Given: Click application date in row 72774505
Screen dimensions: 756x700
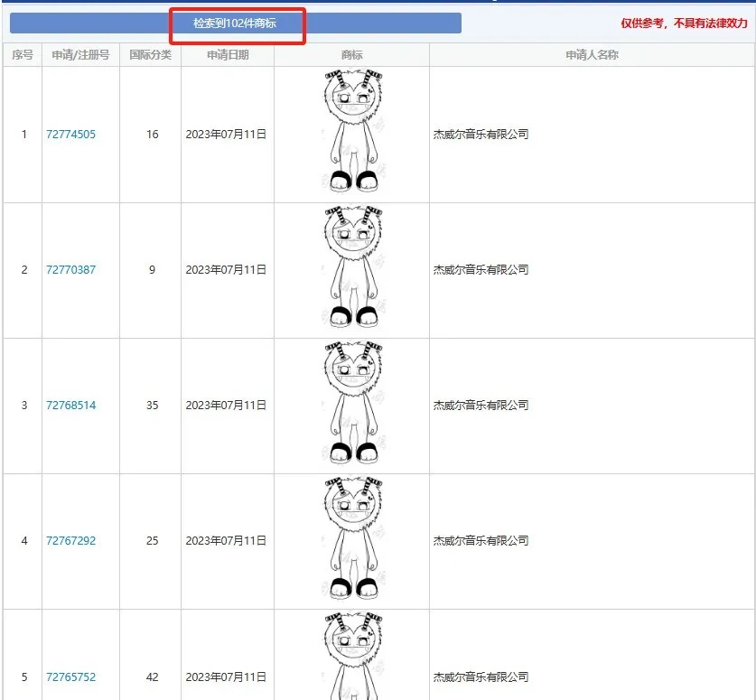Looking at the screenshot, I should point(226,134).
